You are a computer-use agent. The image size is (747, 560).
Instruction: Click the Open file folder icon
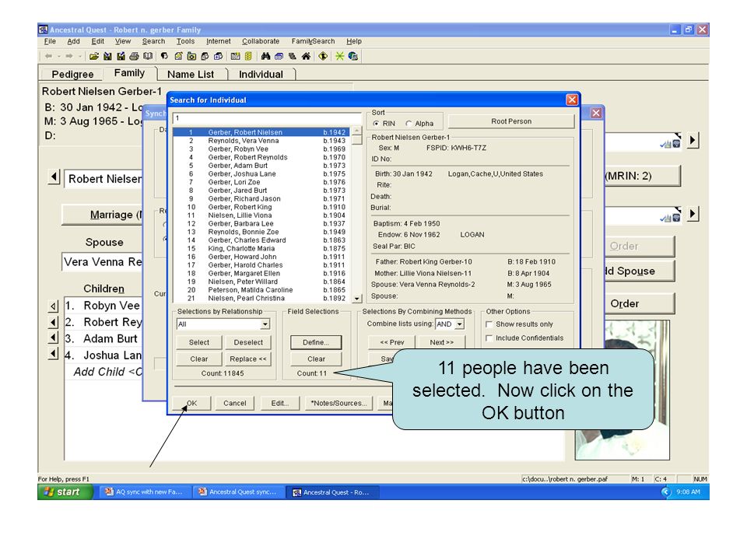(x=94, y=56)
